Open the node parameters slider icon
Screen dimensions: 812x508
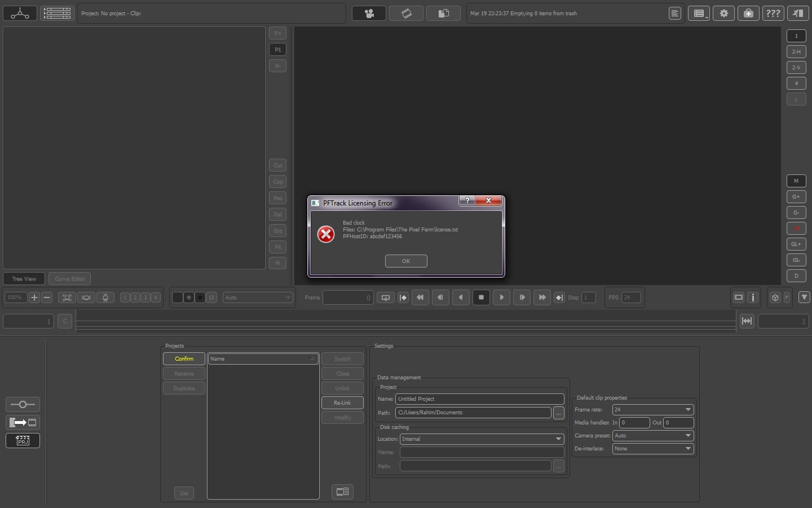(x=23, y=404)
